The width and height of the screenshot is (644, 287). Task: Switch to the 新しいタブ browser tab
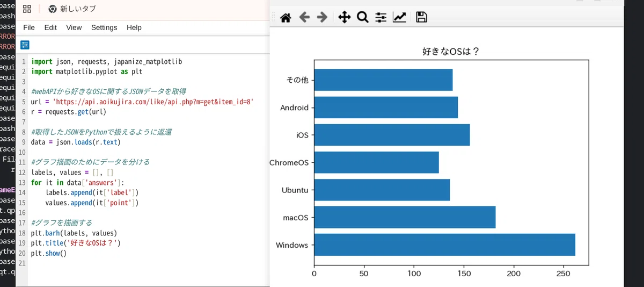[72, 9]
